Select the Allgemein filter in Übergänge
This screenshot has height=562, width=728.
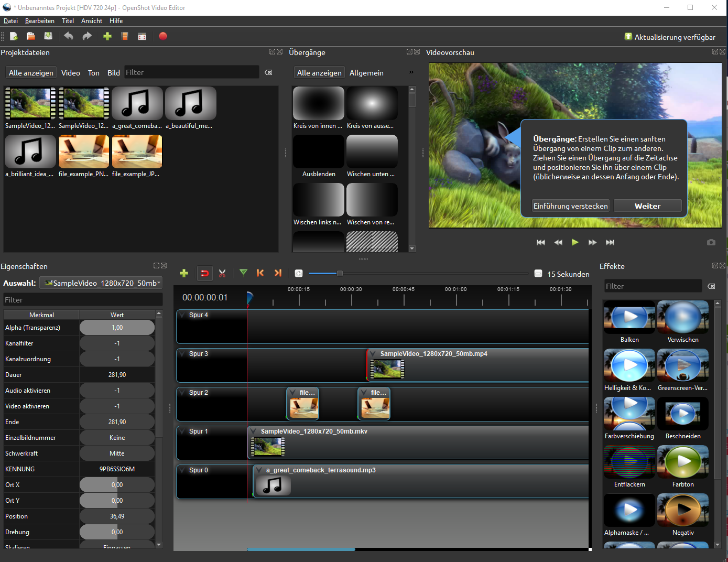click(366, 73)
